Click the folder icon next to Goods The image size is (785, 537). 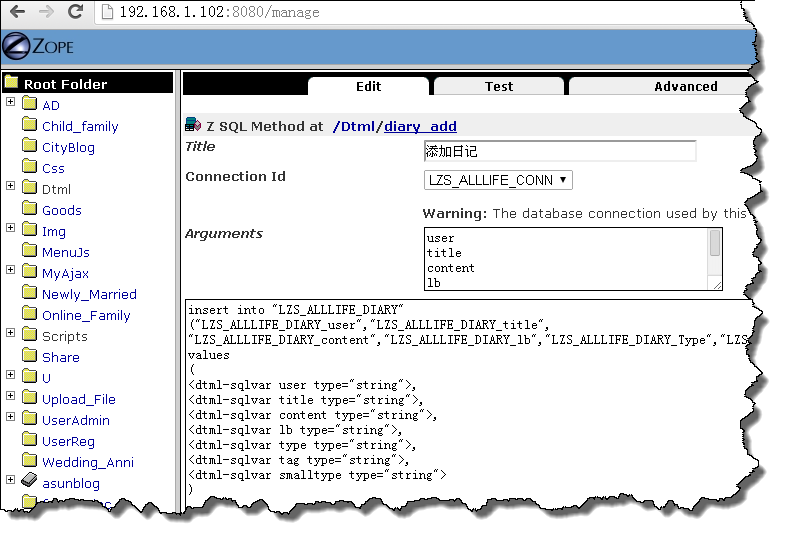(30, 209)
